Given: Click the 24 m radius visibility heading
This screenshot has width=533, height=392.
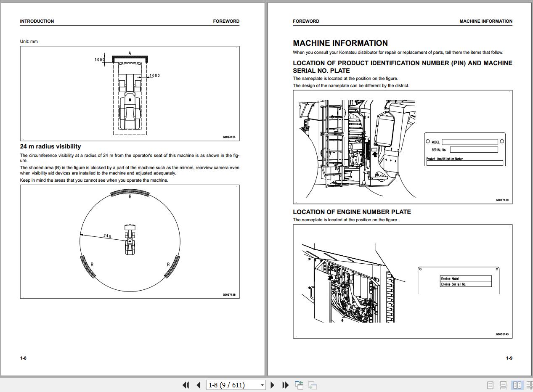Looking at the screenshot, I should [x=50, y=146].
